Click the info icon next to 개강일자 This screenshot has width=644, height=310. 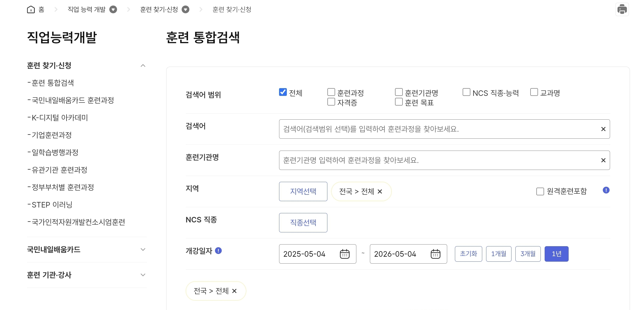point(219,251)
